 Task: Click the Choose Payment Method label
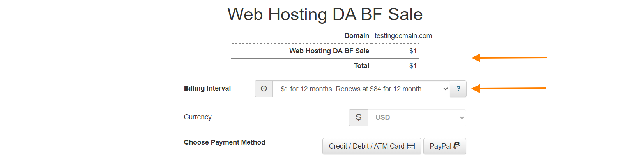click(x=225, y=142)
